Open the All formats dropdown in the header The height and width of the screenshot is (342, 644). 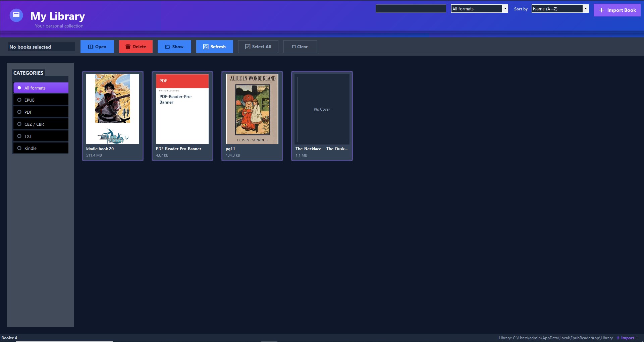[x=479, y=8]
